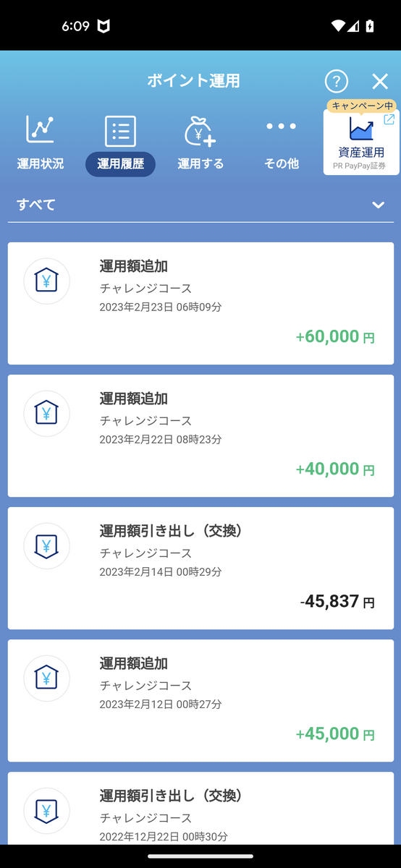Image resolution: width=401 pixels, height=868 pixels.
Task: Open the その他 three-dots icon
Action: click(x=281, y=127)
